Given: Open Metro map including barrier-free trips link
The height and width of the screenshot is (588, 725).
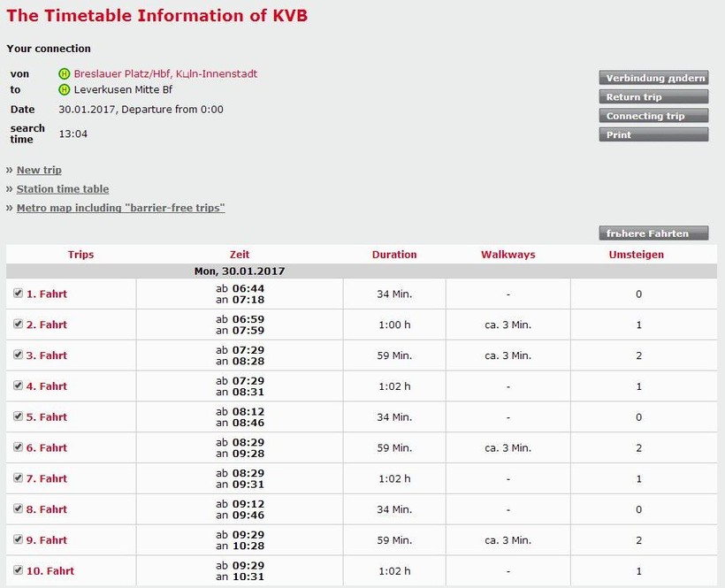Looking at the screenshot, I should coord(120,208).
